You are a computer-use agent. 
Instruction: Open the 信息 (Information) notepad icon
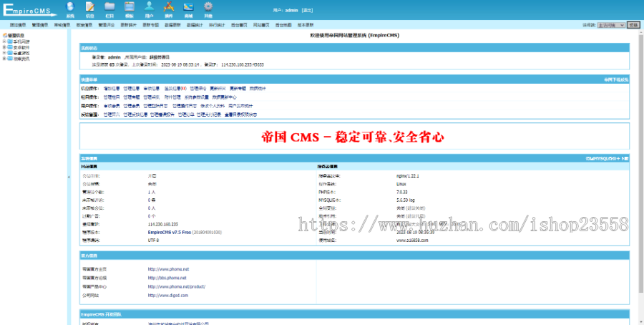click(x=90, y=6)
